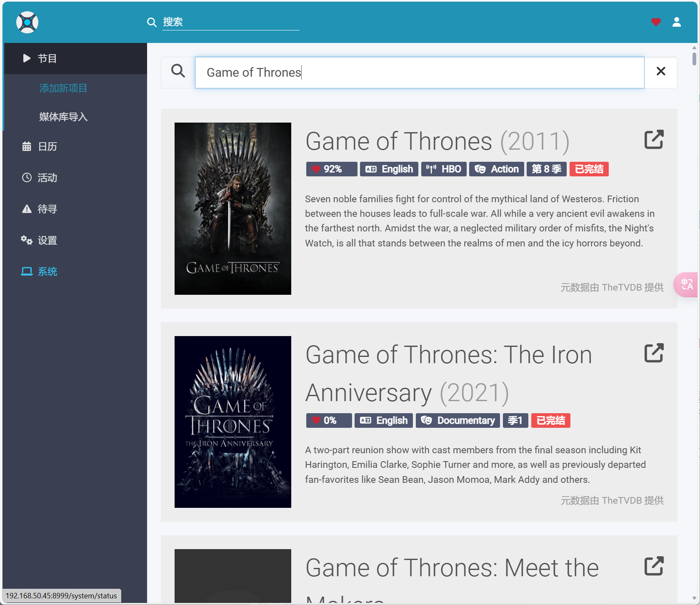This screenshot has width=700, height=605.
Task: Click the HBO network badge
Action: [x=444, y=169]
